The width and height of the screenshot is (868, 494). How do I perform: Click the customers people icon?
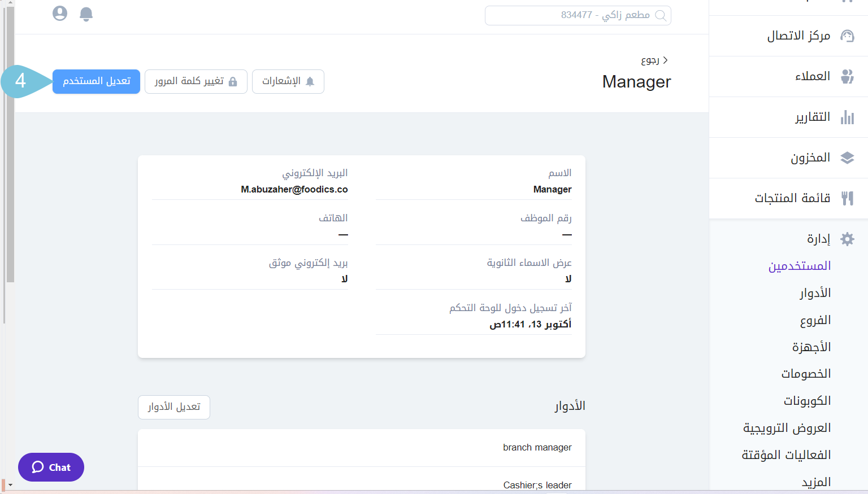click(x=847, y=76)
